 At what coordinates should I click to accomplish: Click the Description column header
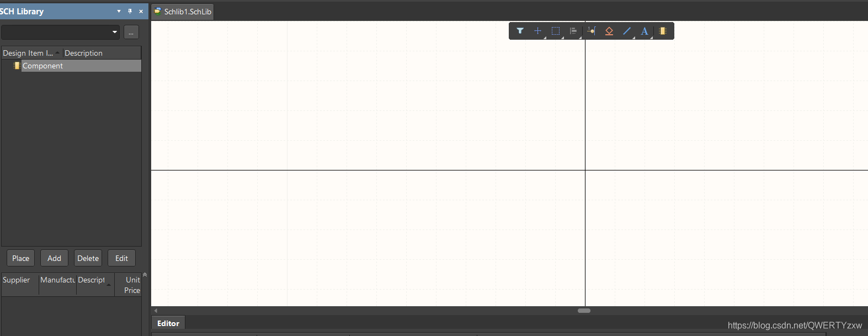[x=102, y=53]
